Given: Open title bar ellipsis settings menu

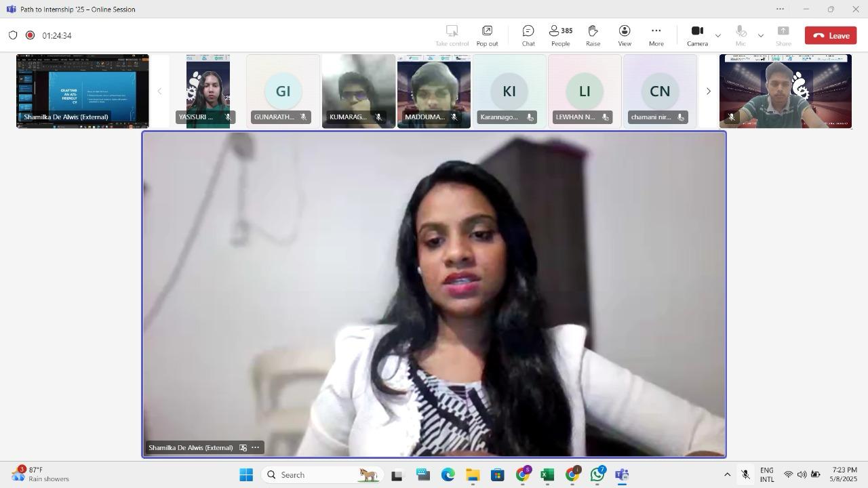Looking at the screenshot, I should [780, 9].
